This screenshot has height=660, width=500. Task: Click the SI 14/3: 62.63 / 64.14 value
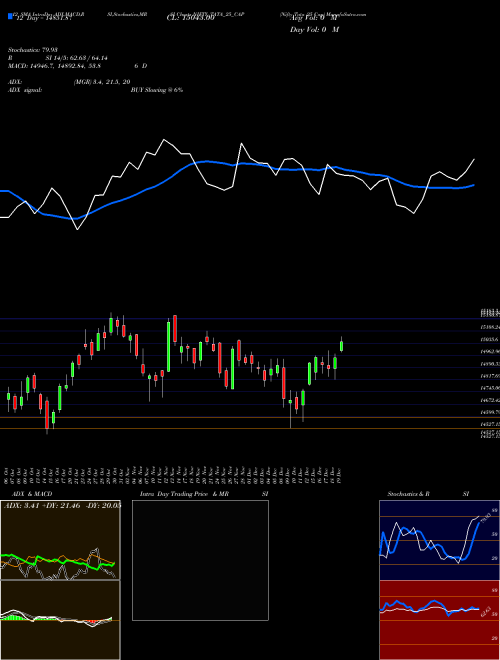(x=77, y=58)
